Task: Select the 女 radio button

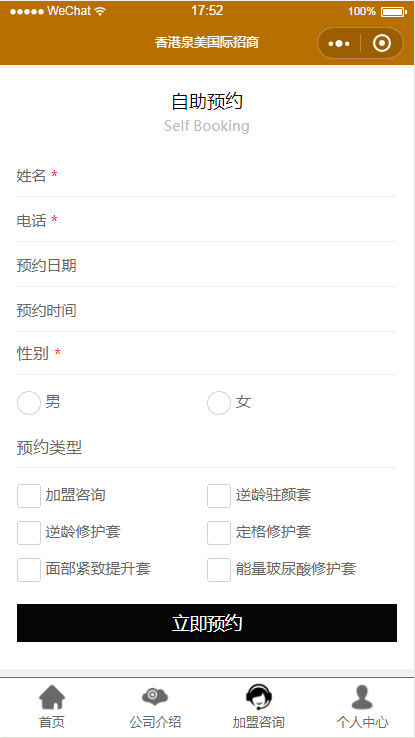Action: 219,403
